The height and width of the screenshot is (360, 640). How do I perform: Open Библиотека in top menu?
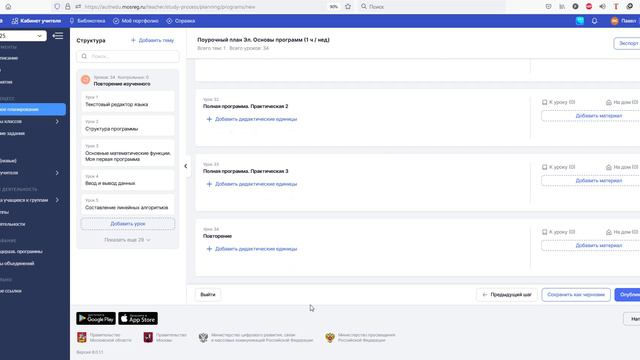coord(87,21)
